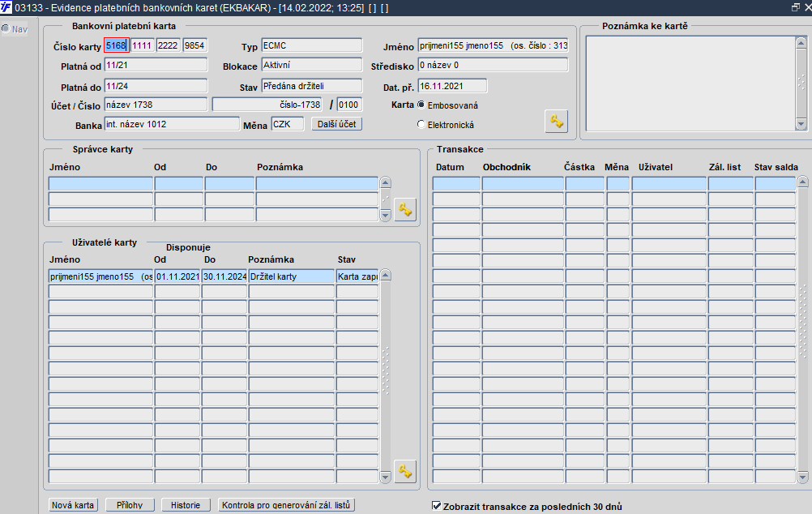The image size is (812, 514).
Task: Click scroll down arrow in Uživatelé karty list
Action: click(x=385, y=478)
